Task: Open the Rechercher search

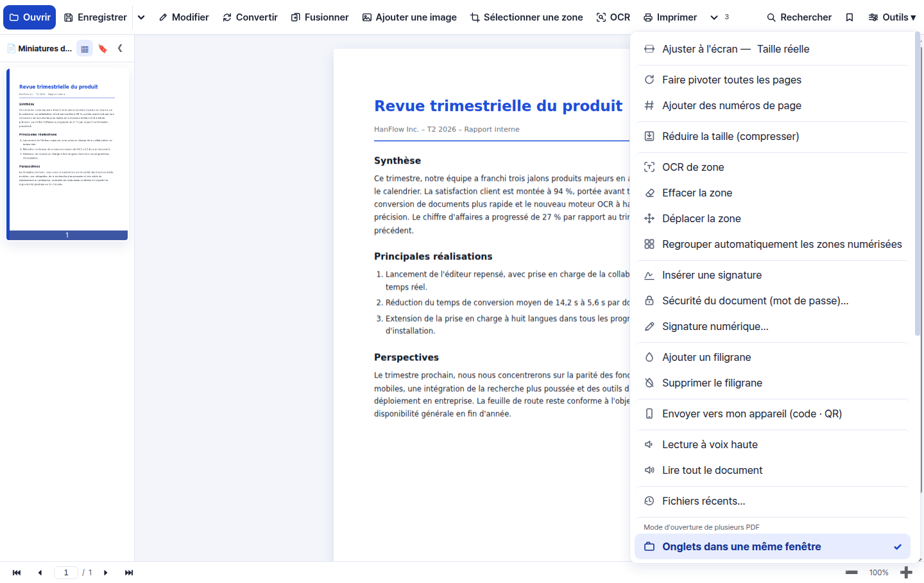Action: (x=799, y=17)
